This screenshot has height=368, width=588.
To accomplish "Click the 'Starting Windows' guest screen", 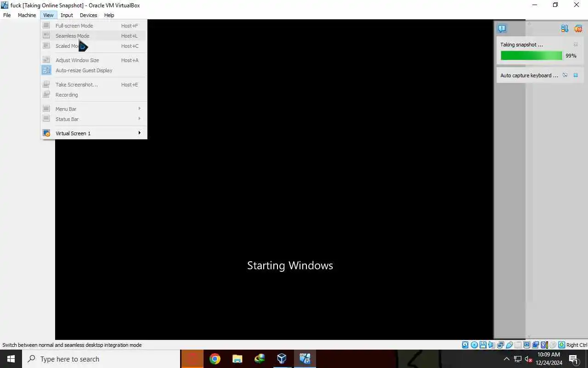I will 290,265.
